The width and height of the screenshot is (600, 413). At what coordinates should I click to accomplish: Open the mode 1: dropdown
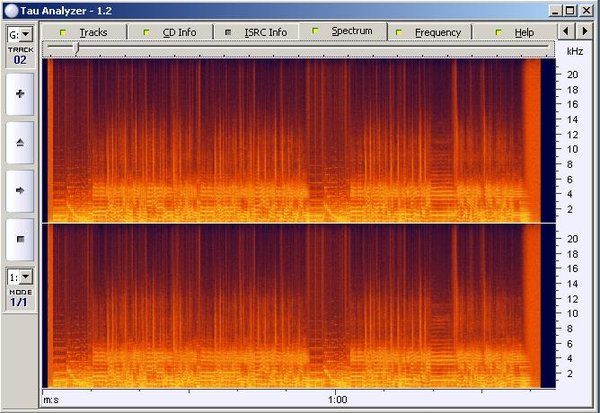26,277
